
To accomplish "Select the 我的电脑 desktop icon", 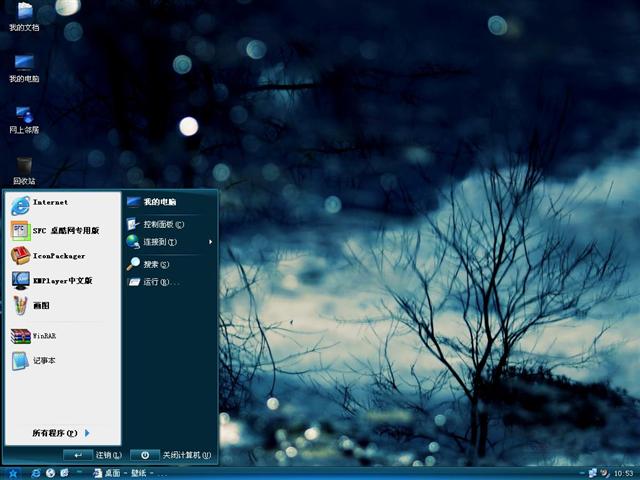I will (24, 68).
